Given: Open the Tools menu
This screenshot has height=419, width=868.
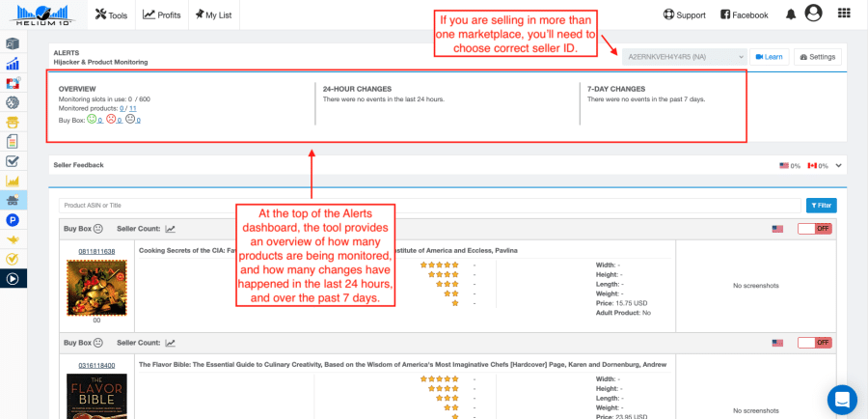Looking at the screenshot, I should click(x=111, y=15).
